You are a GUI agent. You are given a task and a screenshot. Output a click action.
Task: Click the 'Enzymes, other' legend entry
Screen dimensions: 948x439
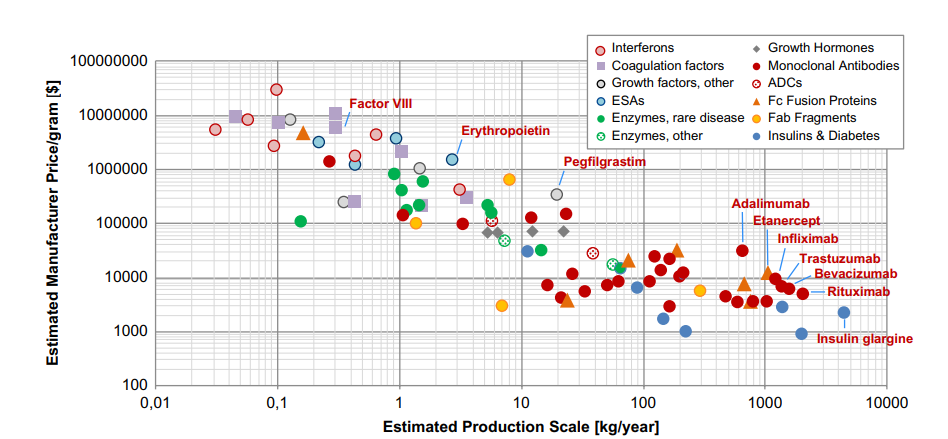click(649, 136)
